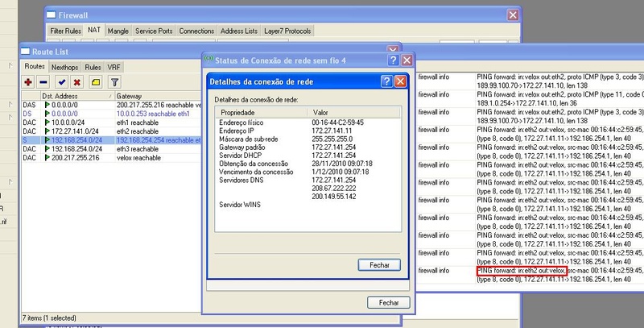Sort routes by Dst. Address column header
This screenshot has width=644, height=328.
pos(76,96)
